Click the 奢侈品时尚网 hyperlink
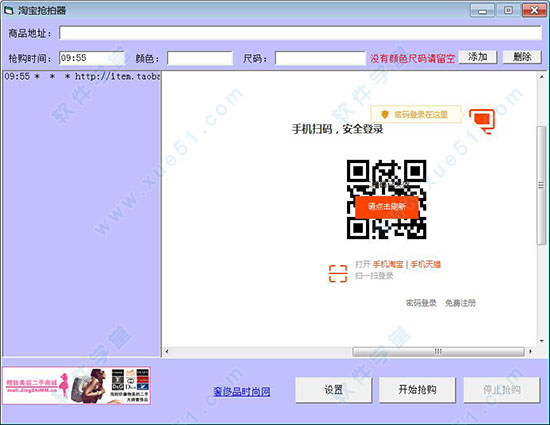550x425 pixels. pyautogui.click(x=242, y=391)
